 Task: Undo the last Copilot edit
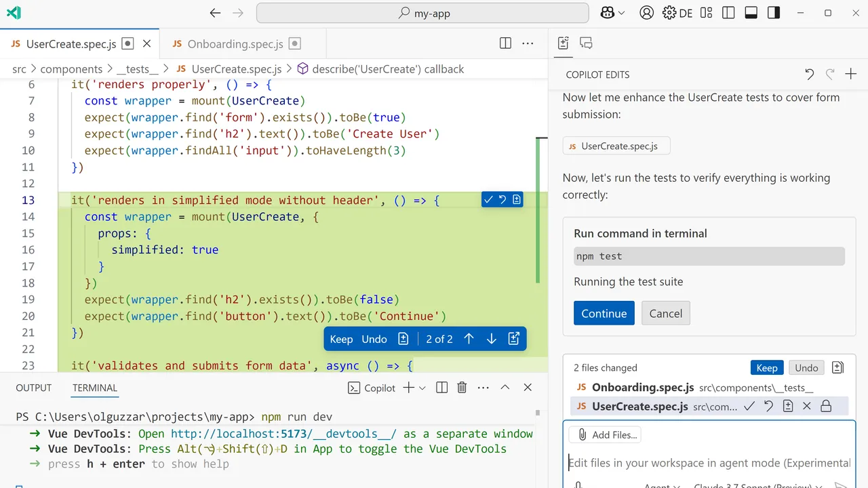pos(809,75)
